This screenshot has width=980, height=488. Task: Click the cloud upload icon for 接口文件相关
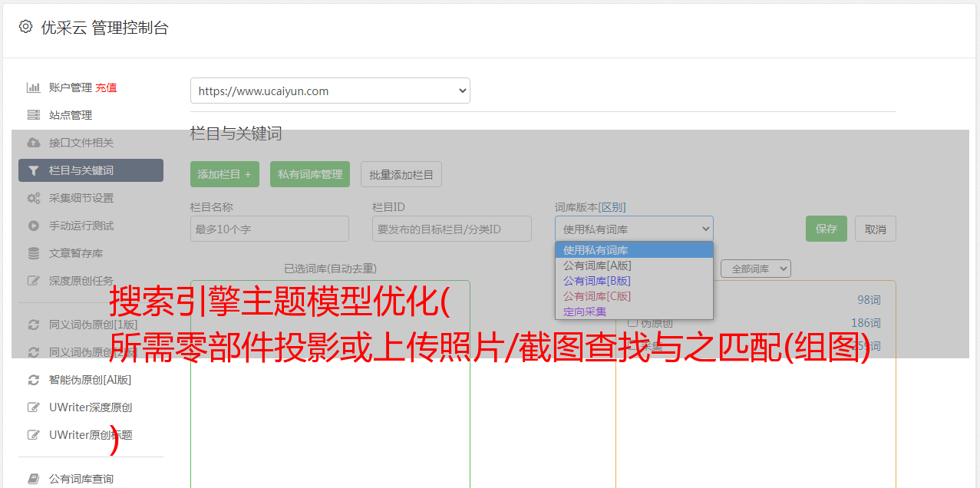pyautogui.click(x=34, y=143)
